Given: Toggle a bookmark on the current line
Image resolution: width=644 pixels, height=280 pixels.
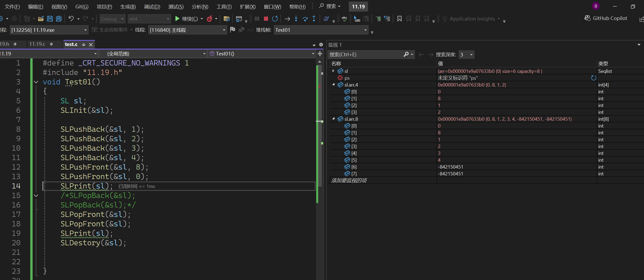Looking at the screenshot, I should pos(399,19).
